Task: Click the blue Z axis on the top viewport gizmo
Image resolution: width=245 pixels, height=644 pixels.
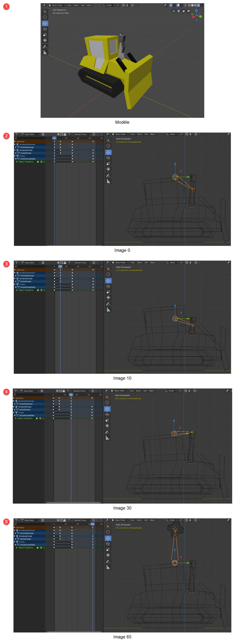Action: click(196, 11)
